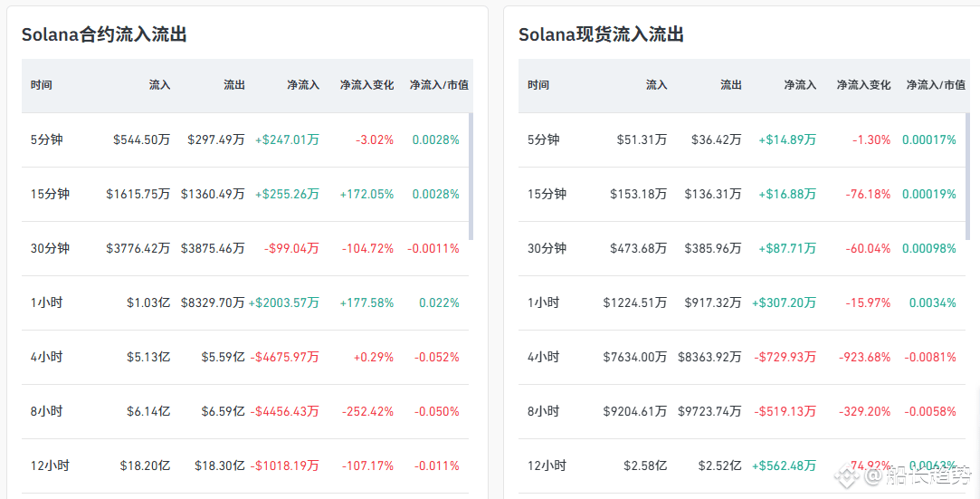Click the +172.05% change value
Viewport: 980px width, 499px height.
366,195
